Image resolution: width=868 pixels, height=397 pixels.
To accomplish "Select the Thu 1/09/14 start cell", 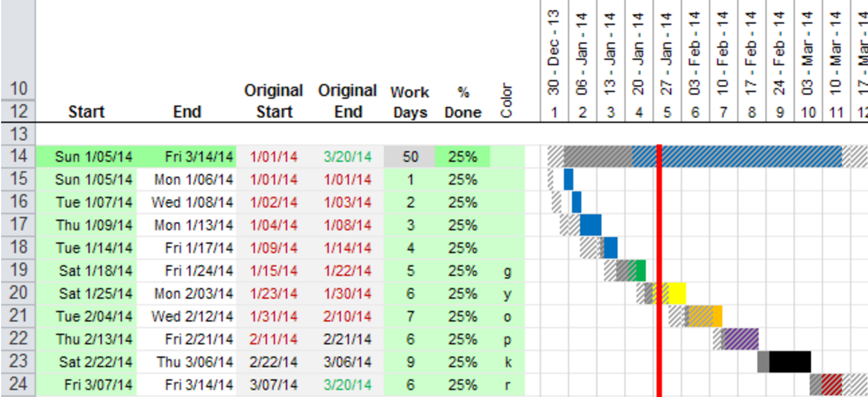I will pos(86,225).
